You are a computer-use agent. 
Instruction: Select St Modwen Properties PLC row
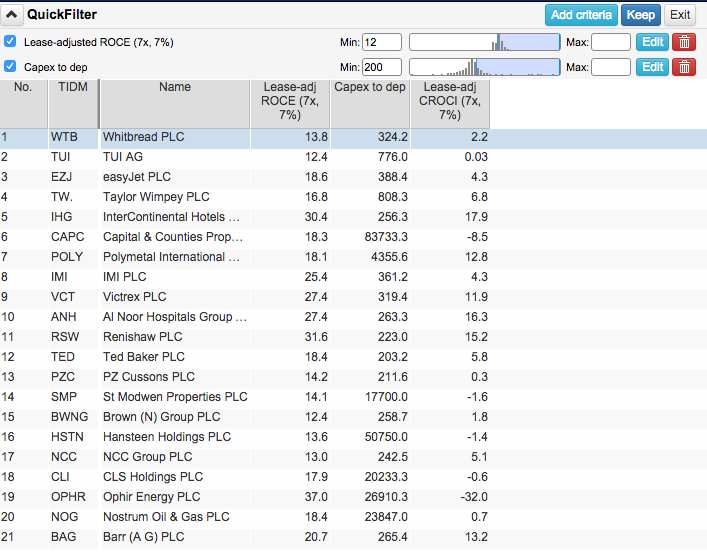[x=354, y=397]
